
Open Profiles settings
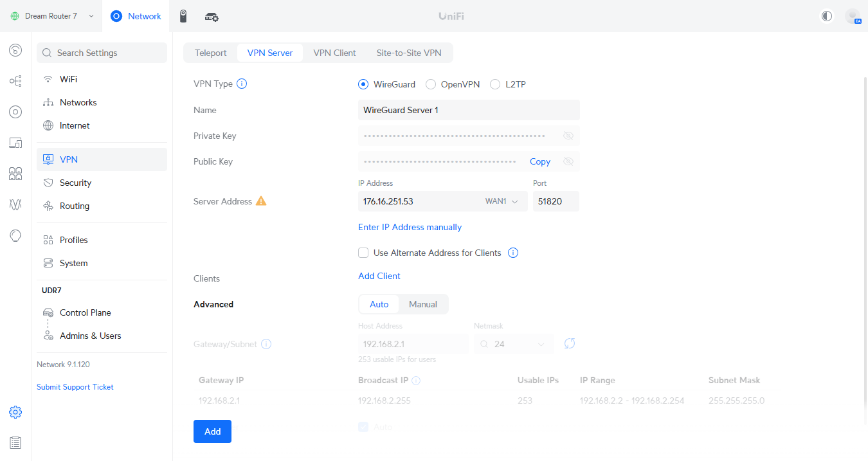coord(102,240)
